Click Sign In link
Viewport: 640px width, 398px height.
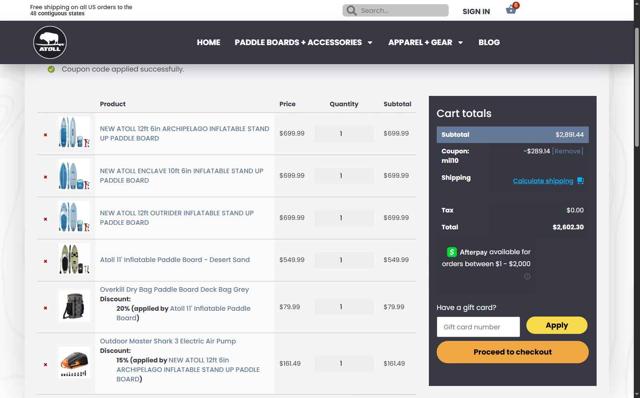click(x=476, y=11)
